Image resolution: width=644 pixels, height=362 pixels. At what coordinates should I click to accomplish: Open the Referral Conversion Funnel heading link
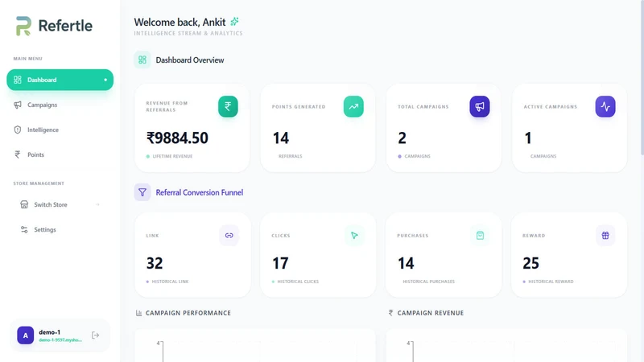tap(199, 192)
